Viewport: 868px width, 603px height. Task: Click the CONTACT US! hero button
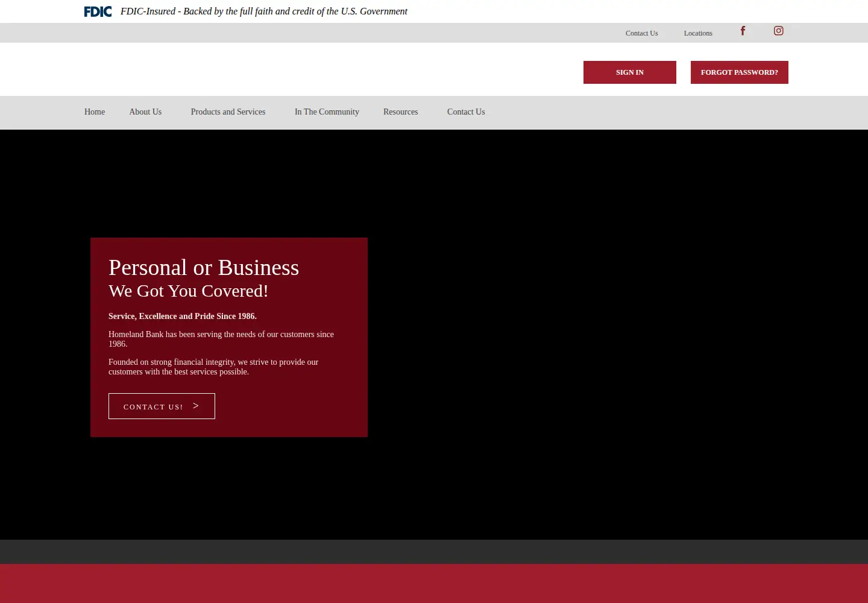tap(162, 406)
